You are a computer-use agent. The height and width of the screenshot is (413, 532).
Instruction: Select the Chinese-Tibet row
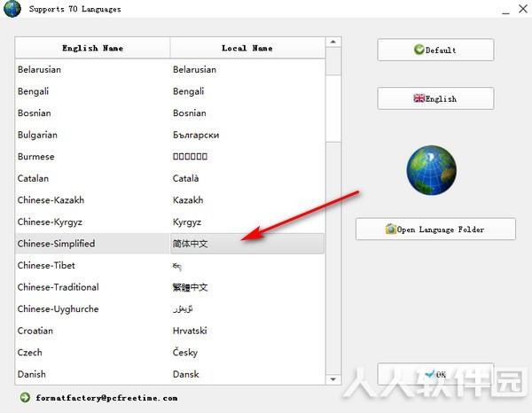pyautogui.click(x=169, y=265)
